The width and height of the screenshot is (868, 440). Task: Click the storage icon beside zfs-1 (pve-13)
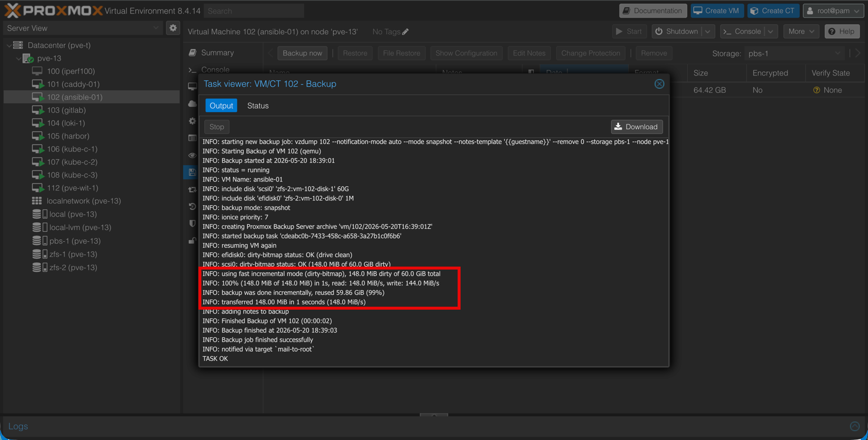click(40, 254)
